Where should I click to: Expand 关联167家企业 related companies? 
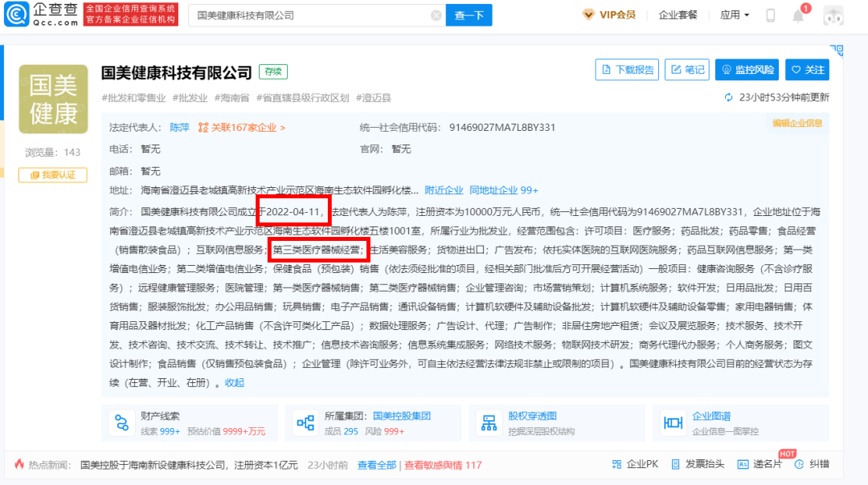(242, 128)
